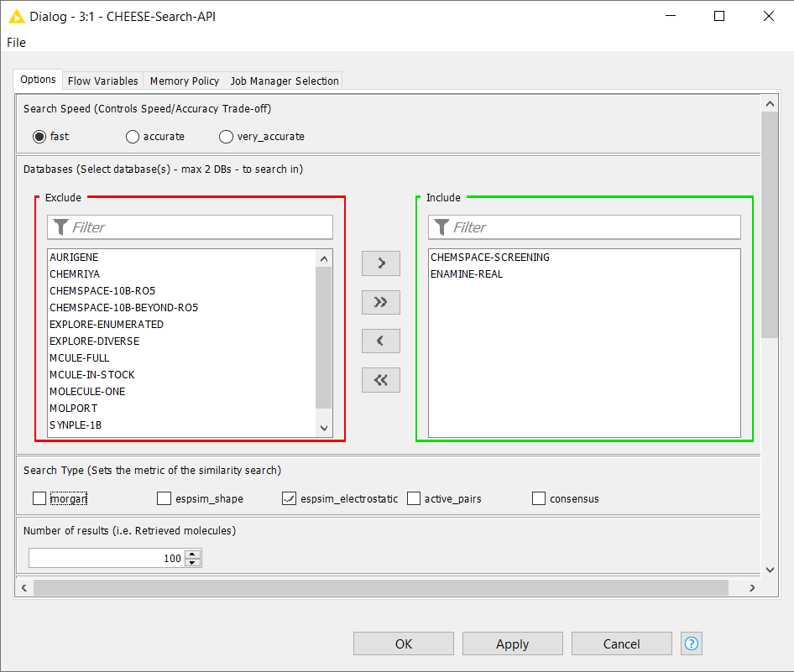Image resolution: width=794 pixels, height=672 pixels.
Task: Switch to the Flow Variables tab
Action: pyautogui.click(x=102, y=81)
